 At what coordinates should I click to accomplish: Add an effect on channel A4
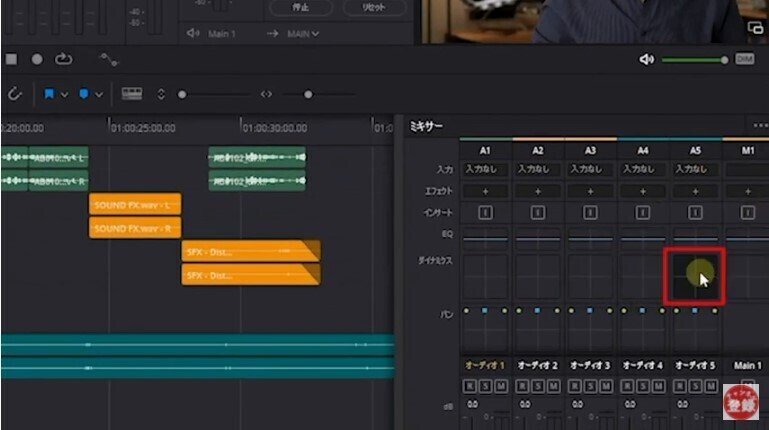coord(642,191)
